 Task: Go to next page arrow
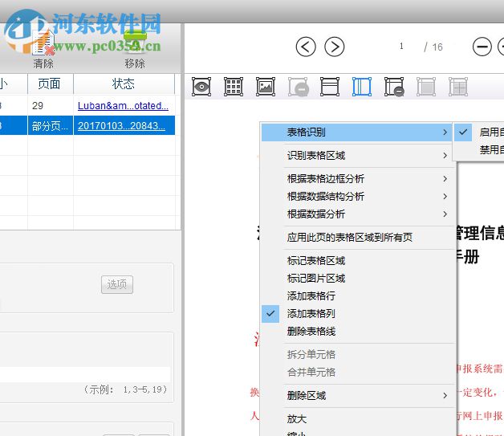335,47
